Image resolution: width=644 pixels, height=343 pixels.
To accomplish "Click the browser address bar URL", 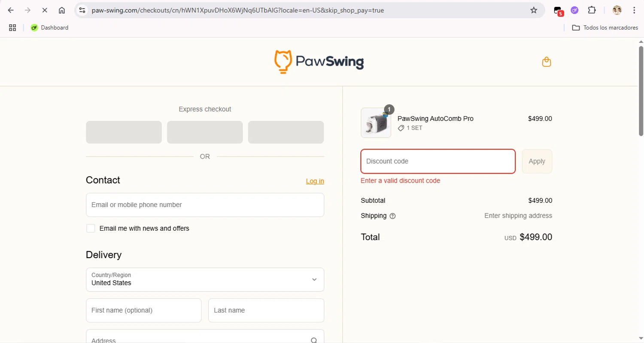I will point(238,10).
